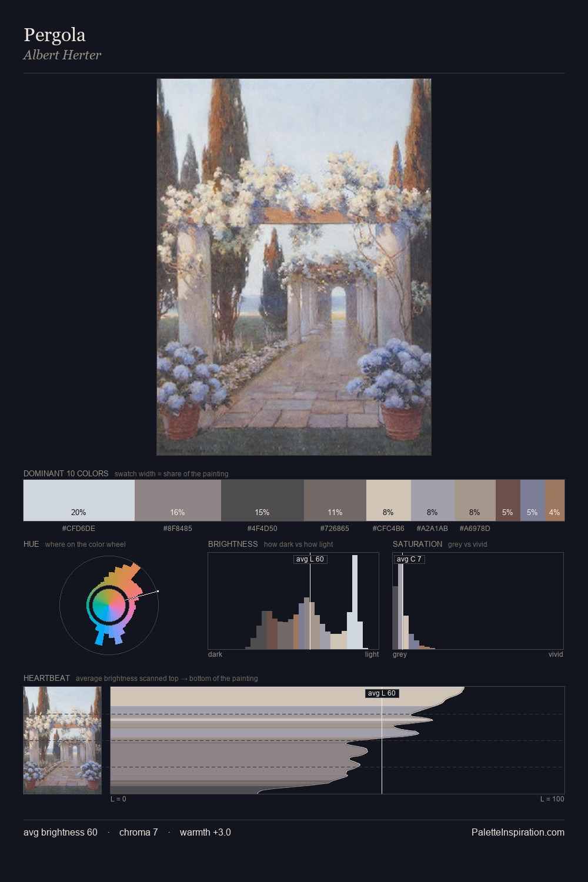This screenshot has height=882, width=588.
Task: Select the #8F8485 swatch labeled 16%
Action: click(x=178, y=500)
